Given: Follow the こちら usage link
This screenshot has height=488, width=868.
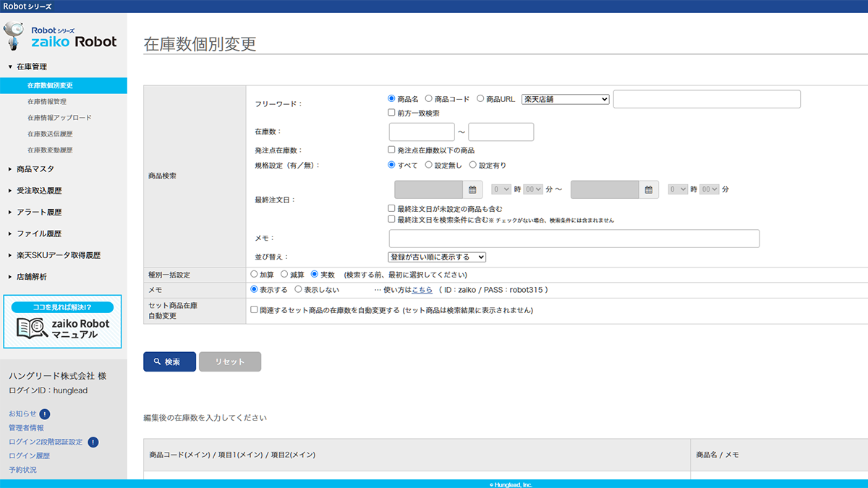Looking at the screenshot, I should tap(422, 290).
